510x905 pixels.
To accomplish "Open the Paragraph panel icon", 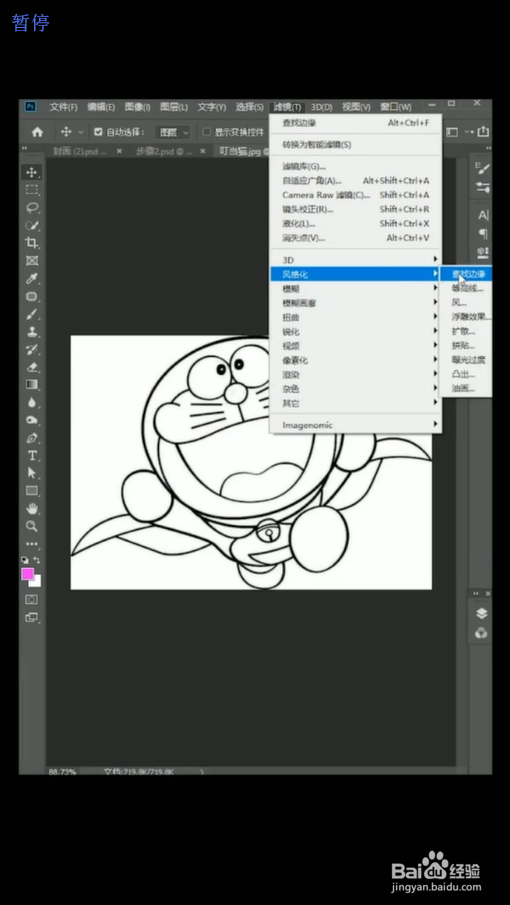I will coord(483,234).
